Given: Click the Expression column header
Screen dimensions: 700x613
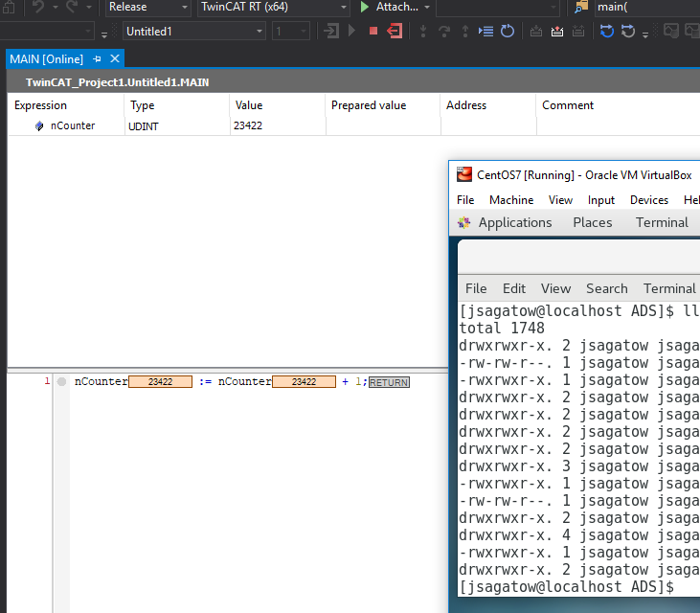Looking at the screenshot, I should click(x=40, y=105).
